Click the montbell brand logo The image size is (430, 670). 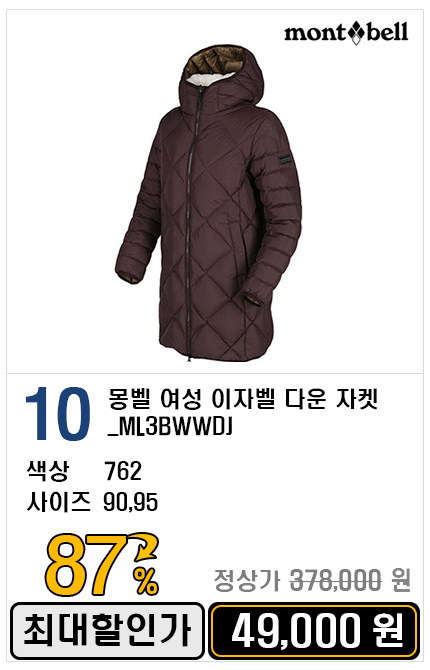click(x=346, y=33)
